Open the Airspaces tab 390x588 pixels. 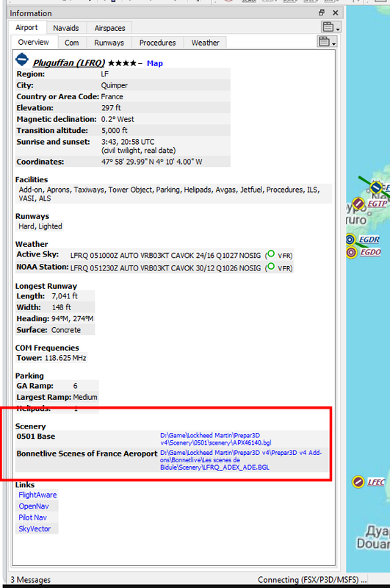click(109, 28)
